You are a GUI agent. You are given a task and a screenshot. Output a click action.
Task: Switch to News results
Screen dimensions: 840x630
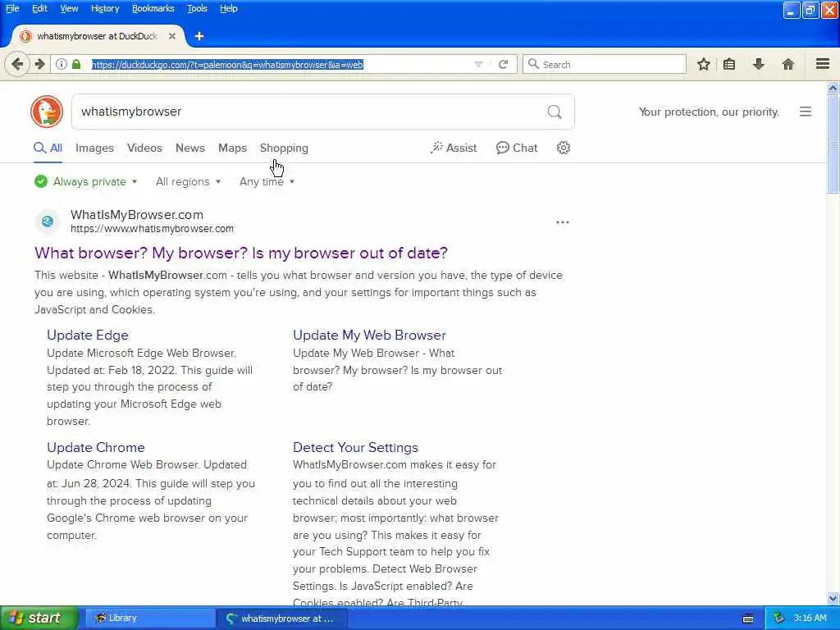(190, 148)
